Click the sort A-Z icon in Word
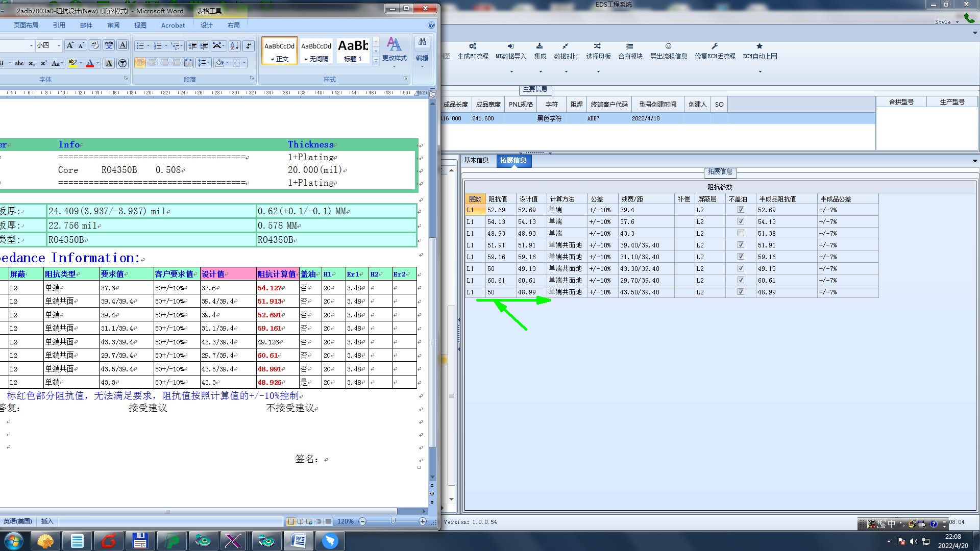This screenshot has width=980, height=551. (234, 46)
